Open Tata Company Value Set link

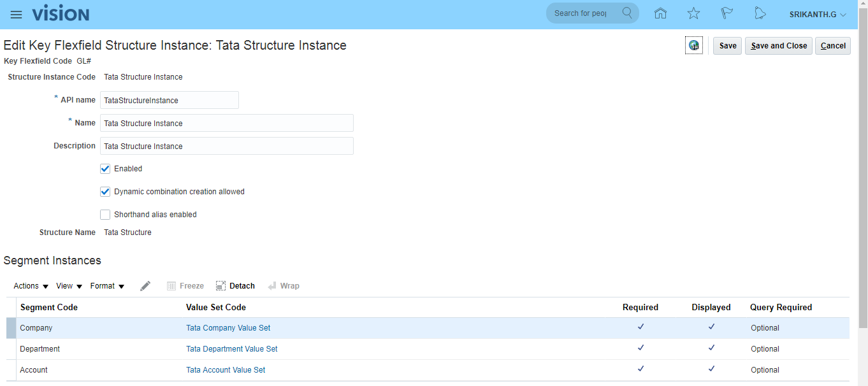tap(228, 328)
